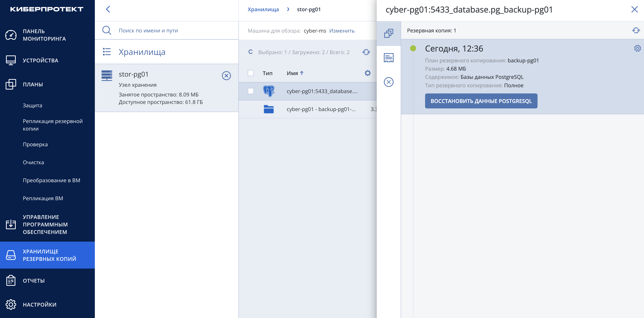The height and width of the screenshot is (318, 644).
Task: Sort by the Имя column arrow
Action: click(302, 73)
